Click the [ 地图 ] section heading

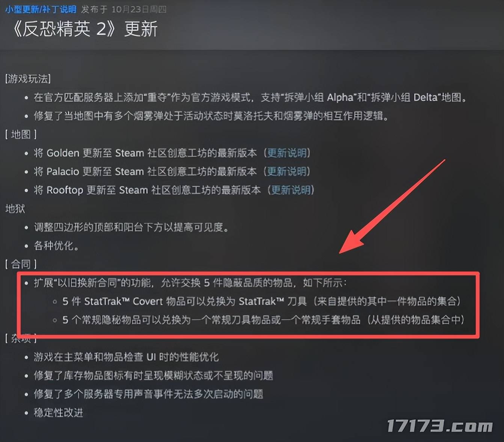(x=21, y=135)
